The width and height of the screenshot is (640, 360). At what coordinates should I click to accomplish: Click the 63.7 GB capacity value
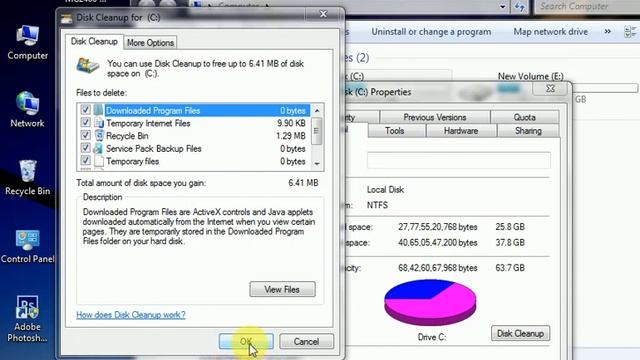tap(510, 268)
